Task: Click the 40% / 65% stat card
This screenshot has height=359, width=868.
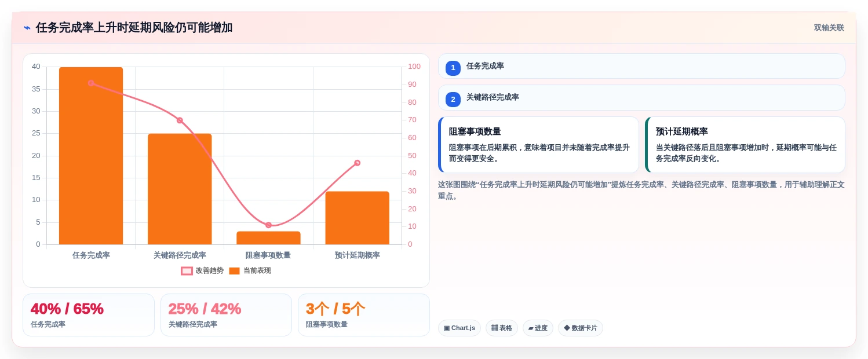Action: coord(89,315)
